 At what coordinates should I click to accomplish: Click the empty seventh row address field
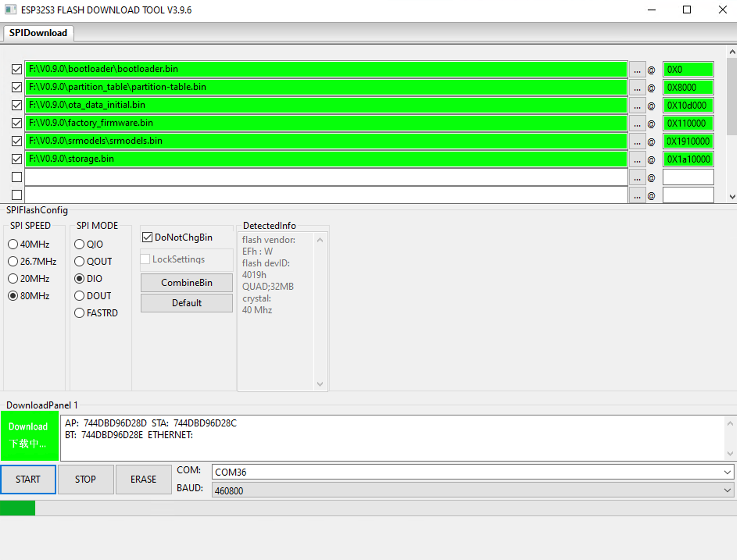point(688,177)
